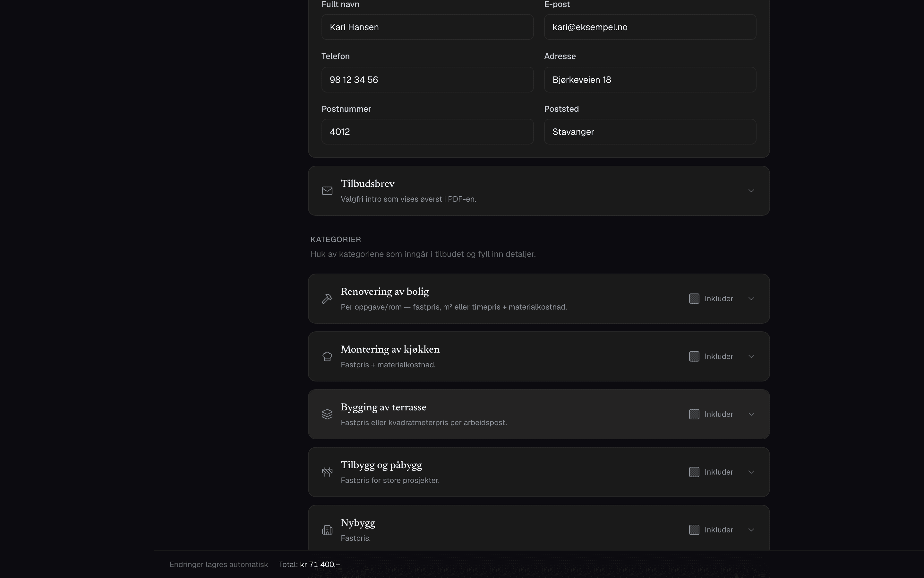Expand Bygging av terrasse with its chevron

[751, 414]
